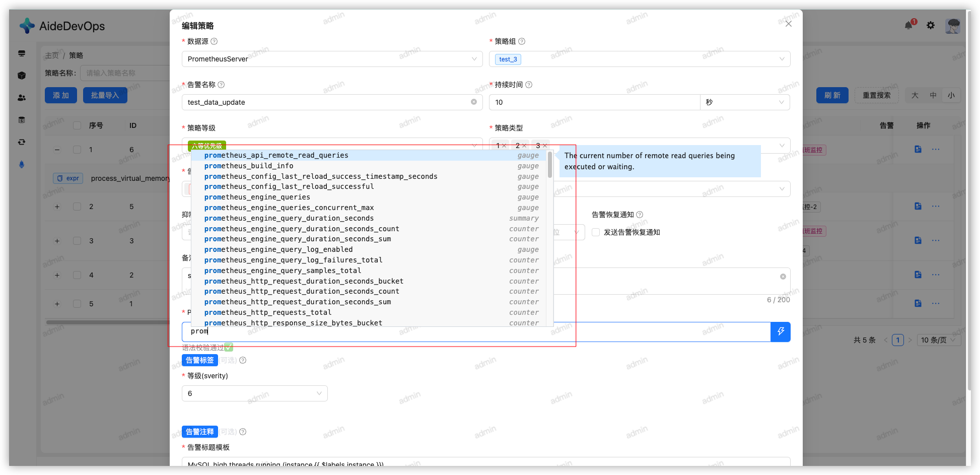
Task: Click the 告警注释 button
Action: pos(200,432)
